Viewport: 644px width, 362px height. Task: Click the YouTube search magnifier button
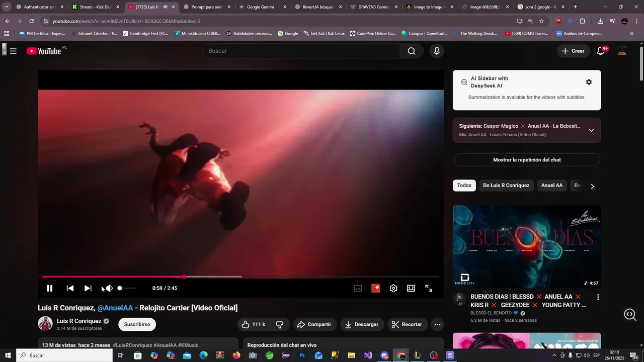[412, 51]
